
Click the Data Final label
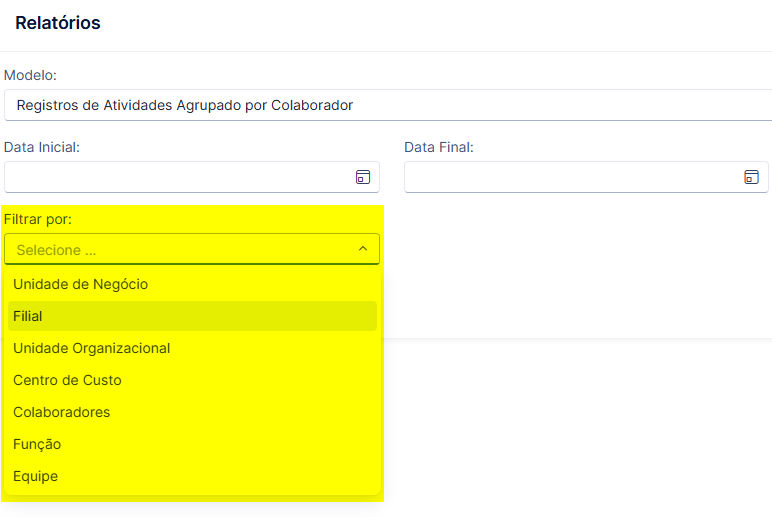[439, 147]
